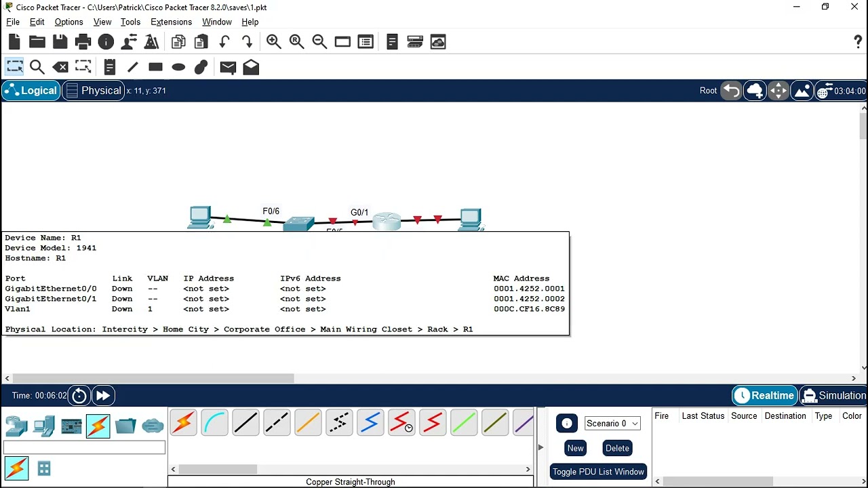The width and height of the screenshot is (868, 488).
Task: Click Power Cycle Devices reset button
Action: point(79,396)
